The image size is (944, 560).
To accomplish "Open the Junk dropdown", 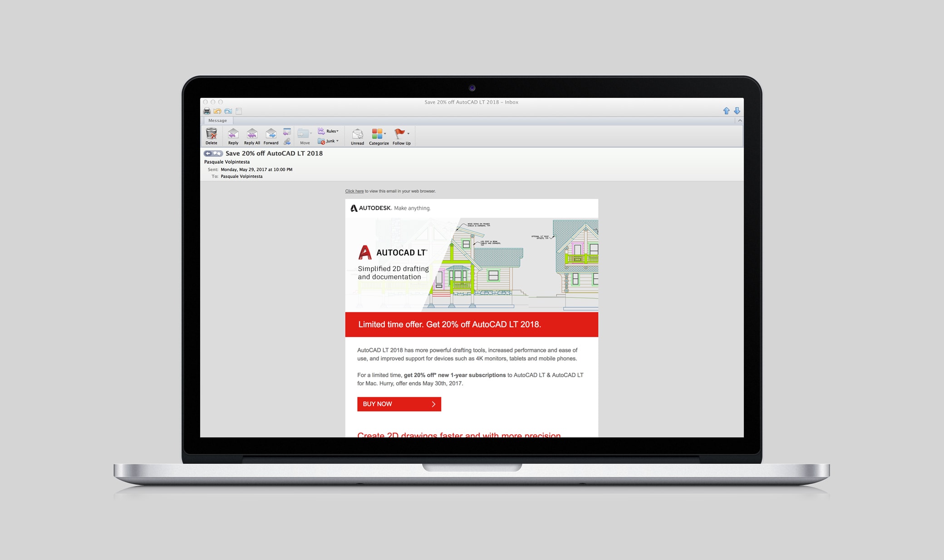I will [329, 141].
